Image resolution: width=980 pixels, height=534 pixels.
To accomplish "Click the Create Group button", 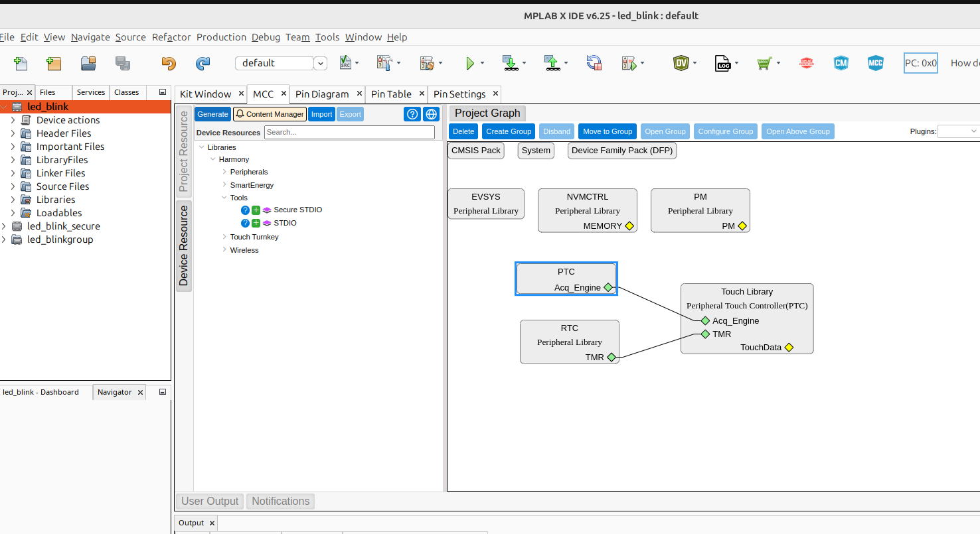I will pyautogui.click(x=509, y=131).
